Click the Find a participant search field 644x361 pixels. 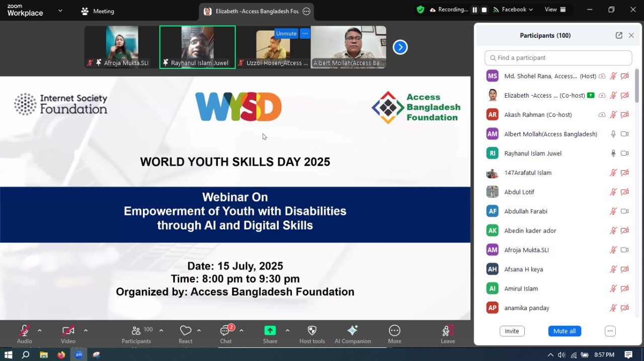point(558,57)
